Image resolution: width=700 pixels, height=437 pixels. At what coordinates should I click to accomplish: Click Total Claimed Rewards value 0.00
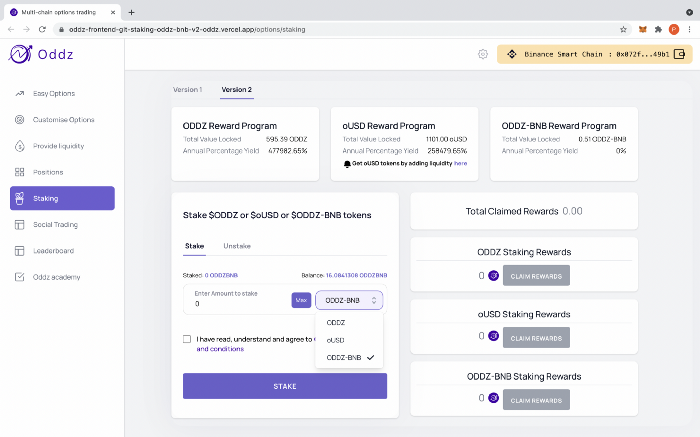(x=572, y=211)
